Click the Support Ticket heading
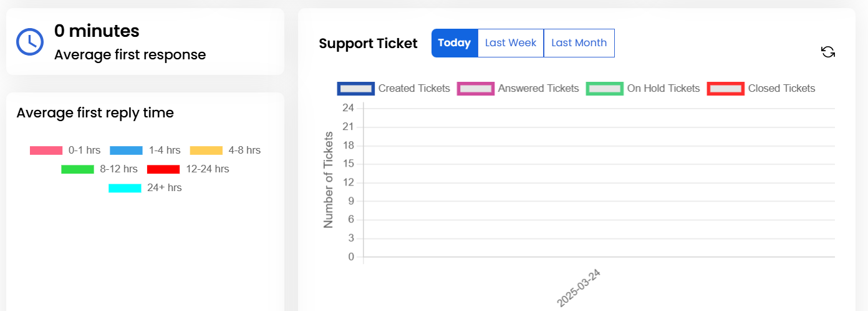 (x=368, y=43)
